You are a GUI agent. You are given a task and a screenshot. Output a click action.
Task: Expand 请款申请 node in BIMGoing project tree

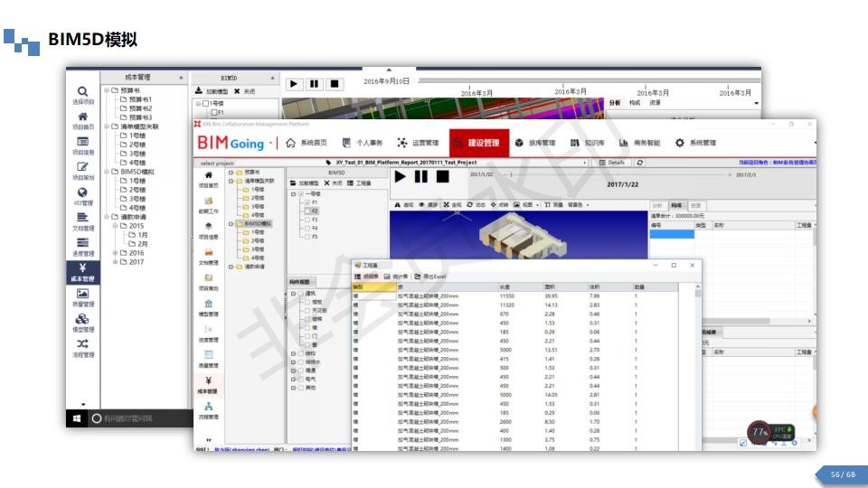click(231, 267)
